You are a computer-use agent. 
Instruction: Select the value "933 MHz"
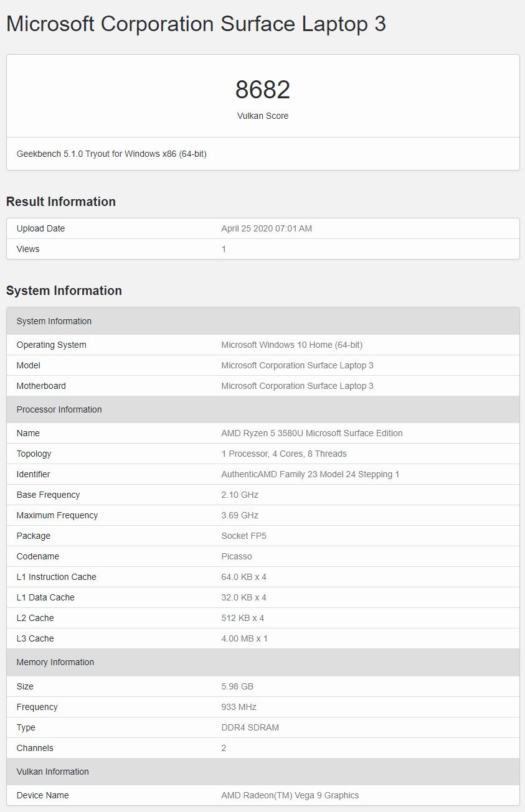coord(239,707)
